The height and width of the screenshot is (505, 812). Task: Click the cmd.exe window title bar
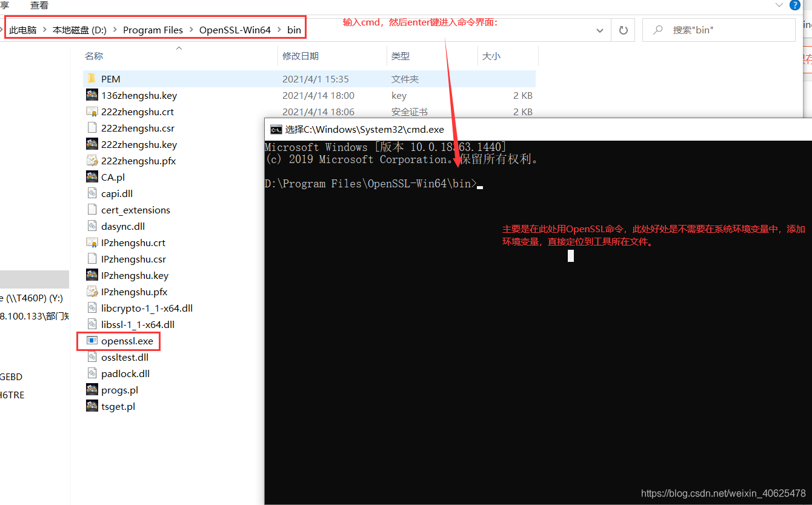click(538, 129)
